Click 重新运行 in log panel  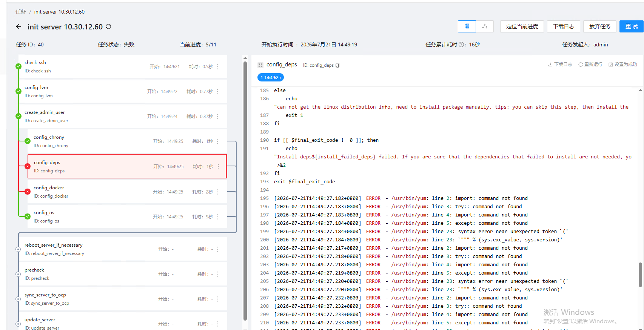(x=590, y=64)
